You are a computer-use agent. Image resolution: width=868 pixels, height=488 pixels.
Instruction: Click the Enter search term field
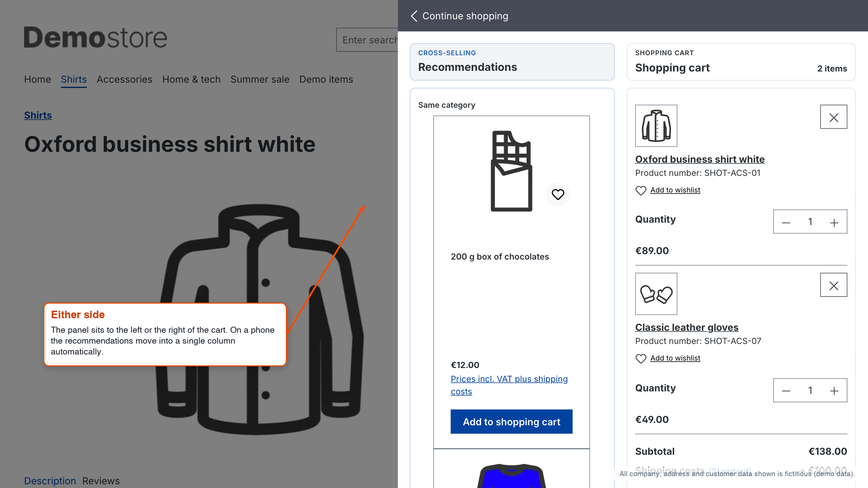coord(367,40)
